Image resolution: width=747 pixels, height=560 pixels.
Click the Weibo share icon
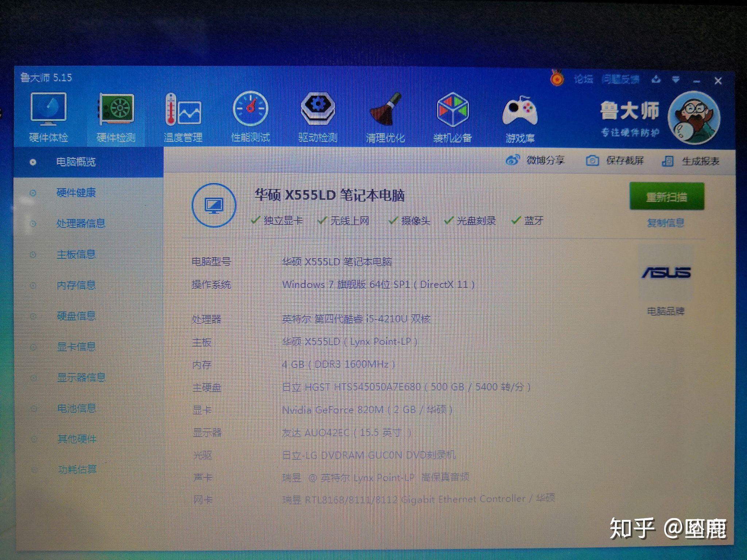[x=512, y=160]
